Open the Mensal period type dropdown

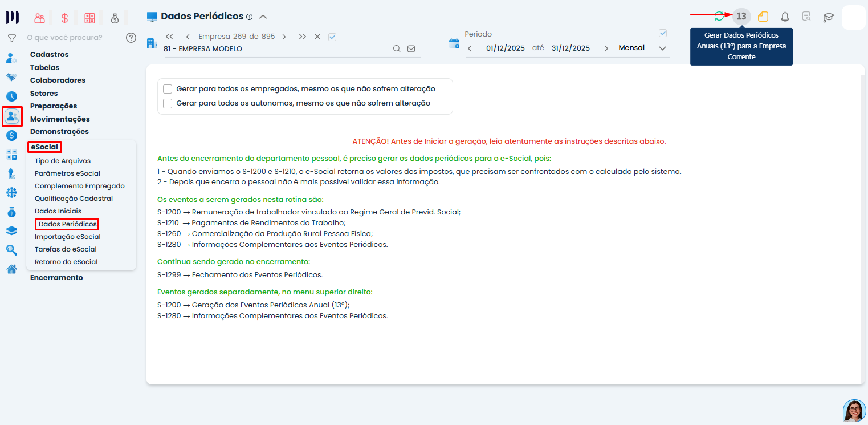coord(642,48)
